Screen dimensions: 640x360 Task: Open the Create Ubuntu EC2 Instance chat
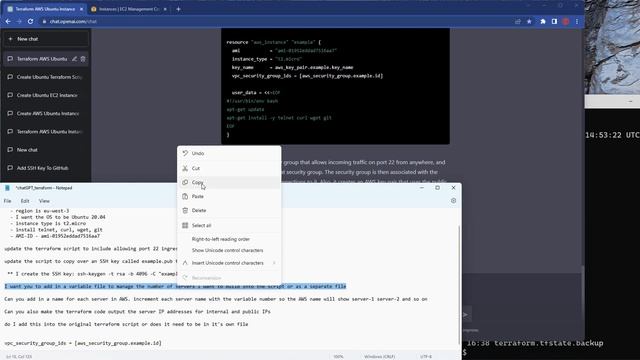coord(46,95)
